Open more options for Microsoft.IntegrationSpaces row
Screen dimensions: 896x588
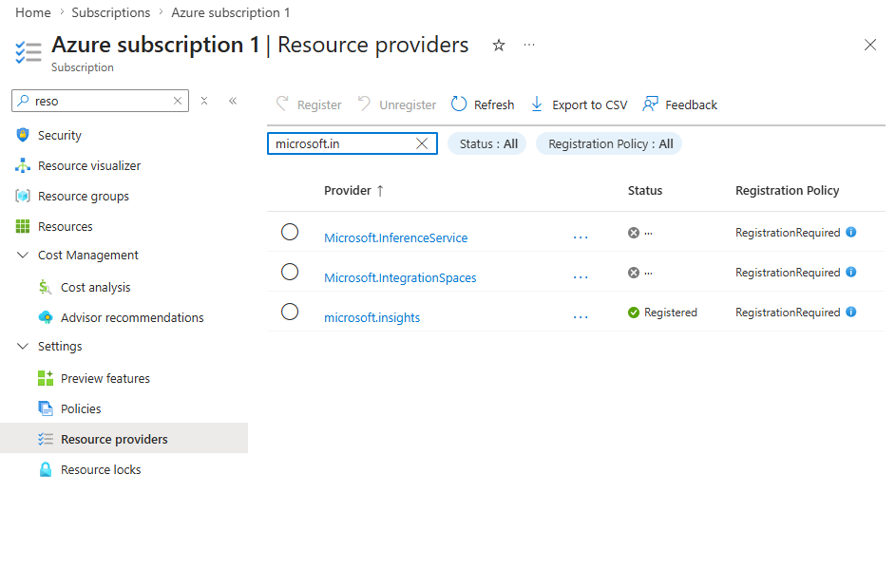[581, 277]
